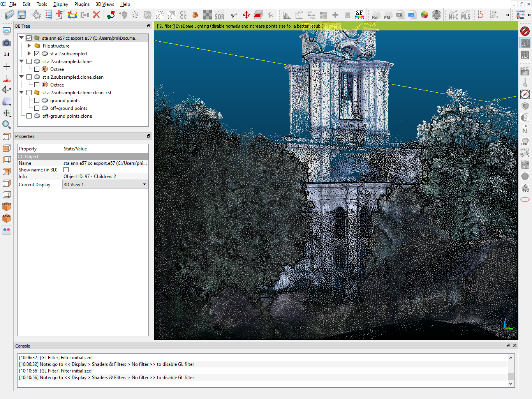Click the Canupo Create icon
532x399 pixels.
click(520, 15)
